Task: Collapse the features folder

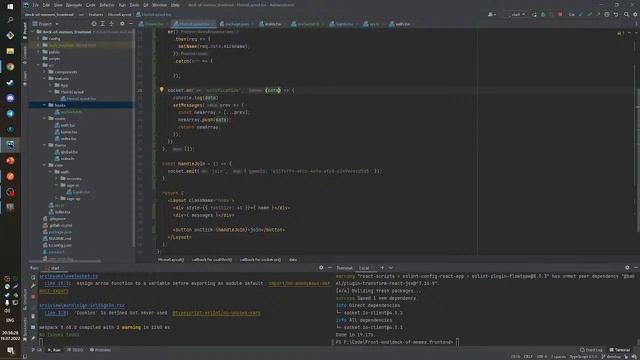Action: (44, 78)
